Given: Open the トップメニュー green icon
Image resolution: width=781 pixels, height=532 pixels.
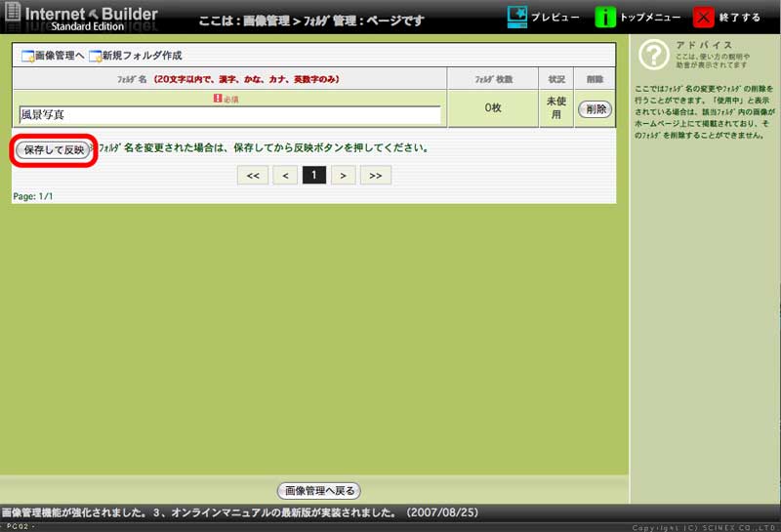Looking at the screenshot, I should 606,18.
